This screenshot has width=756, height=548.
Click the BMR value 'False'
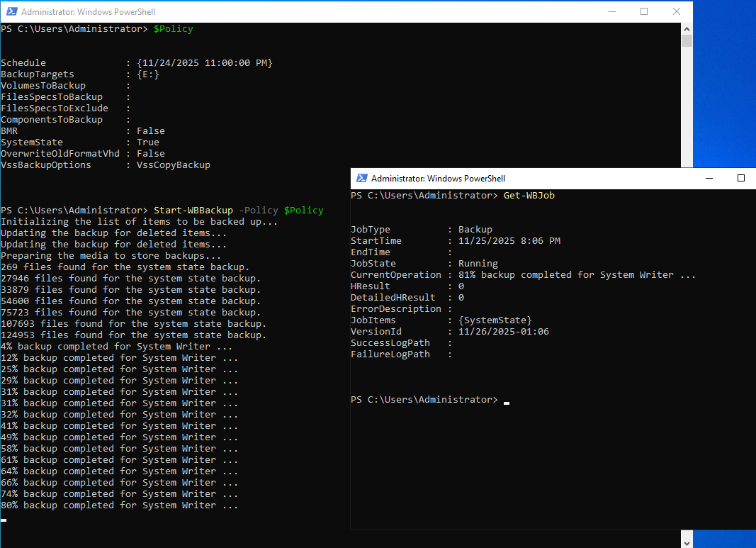pos(150,130)
